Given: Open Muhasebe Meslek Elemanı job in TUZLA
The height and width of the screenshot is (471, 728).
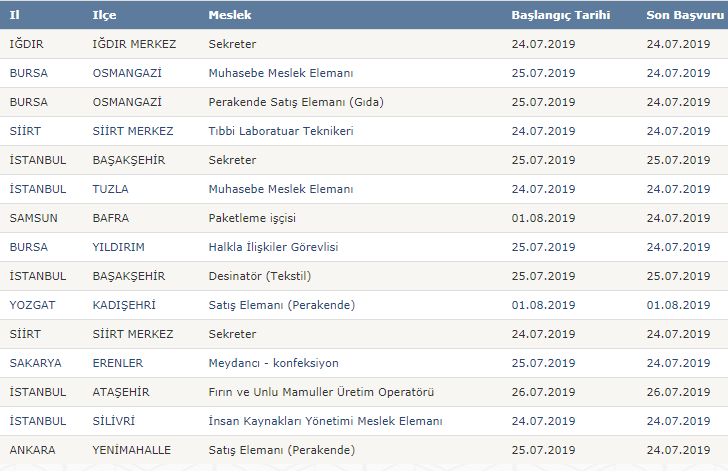Looking at the screenshot, I should click(x=280, y=189).
